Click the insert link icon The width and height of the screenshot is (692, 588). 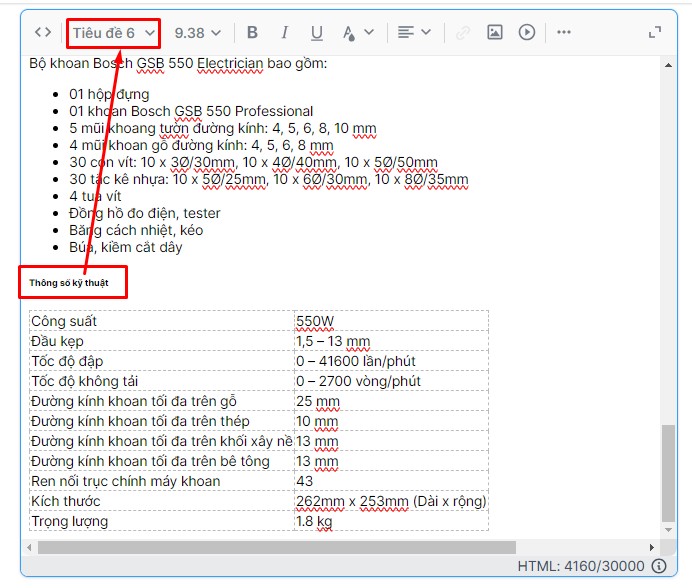coord(463,33)
